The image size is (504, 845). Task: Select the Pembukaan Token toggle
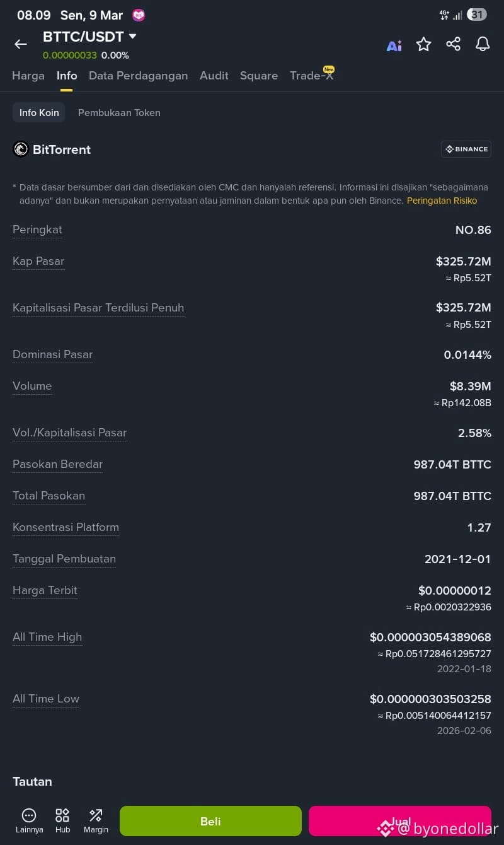pyautogui.click(x=119, y=113)
